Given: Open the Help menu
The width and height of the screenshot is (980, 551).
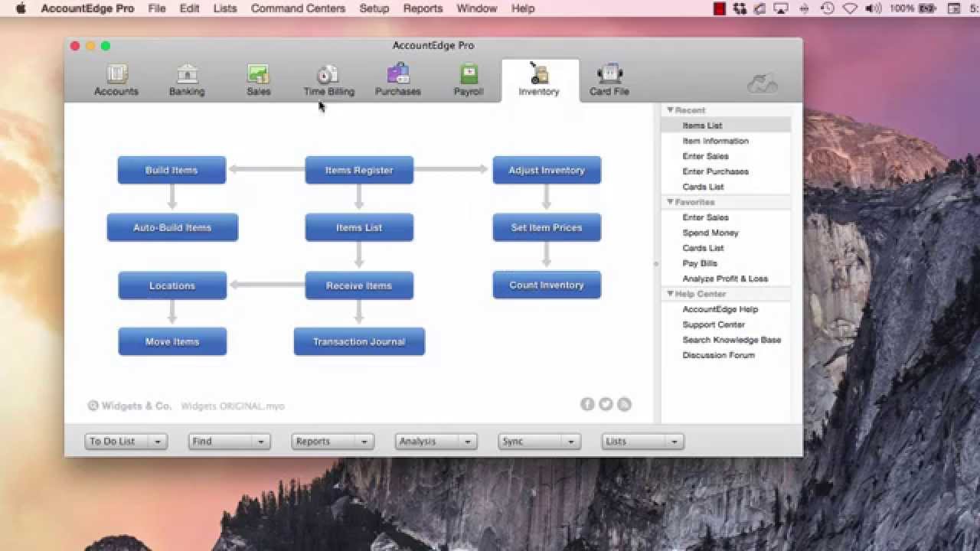Looking at the screenshot, I should 523,8.
